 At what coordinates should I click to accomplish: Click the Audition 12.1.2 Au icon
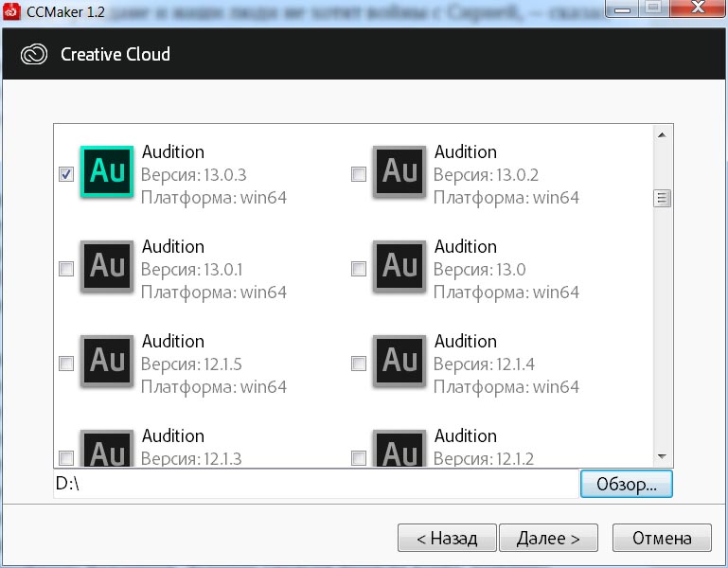[x=400, y=448]
